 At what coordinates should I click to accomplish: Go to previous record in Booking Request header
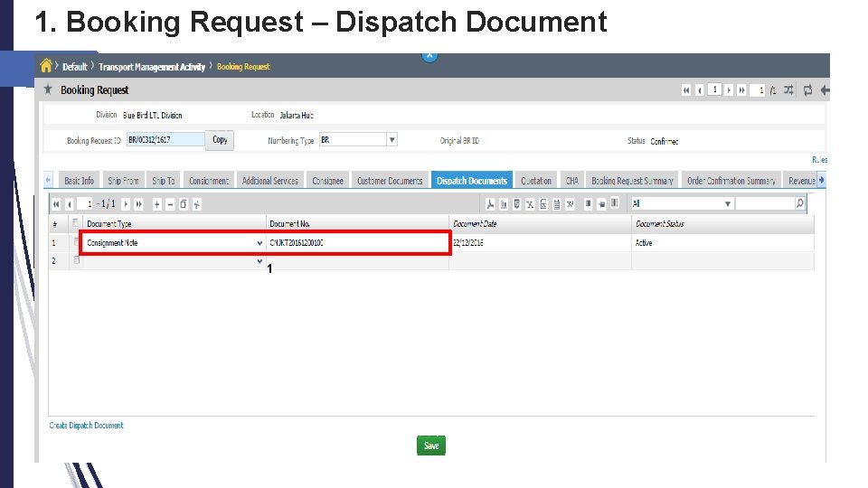pyautogui.click(x=700, y=90)
